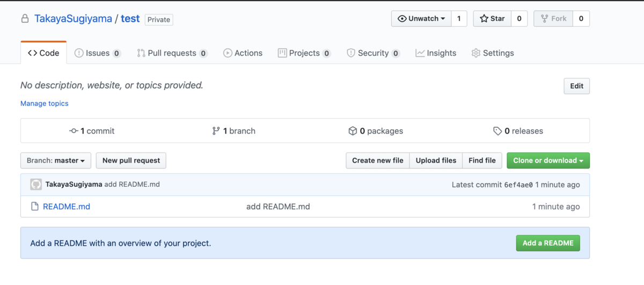This screenshot has width=644, height=285.
Task: Open the README.md file link
Action: 67,206
